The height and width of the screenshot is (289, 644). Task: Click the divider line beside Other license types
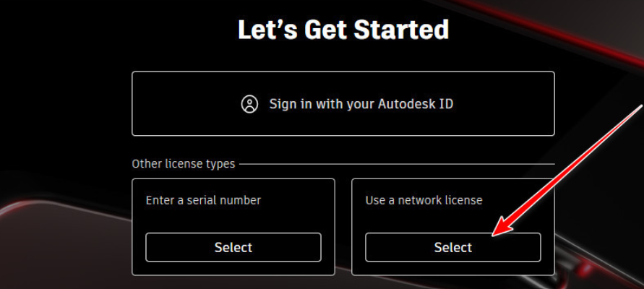[x=396, y=164]
